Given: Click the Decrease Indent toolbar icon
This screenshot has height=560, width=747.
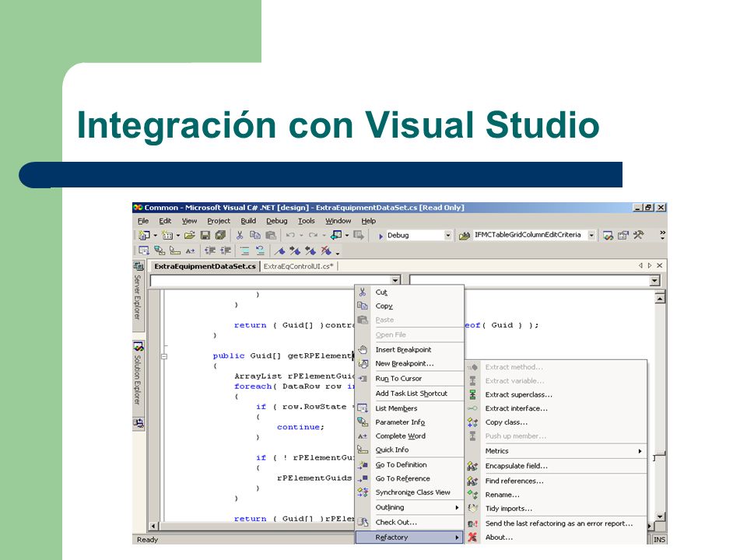Looking at the screenshot, I should coord(209,250).
